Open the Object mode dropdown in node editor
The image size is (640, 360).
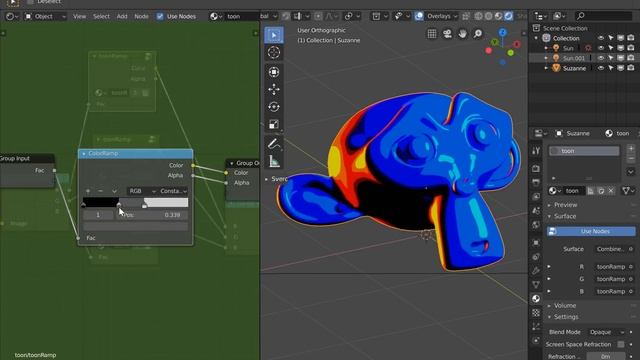click(45, 16)
